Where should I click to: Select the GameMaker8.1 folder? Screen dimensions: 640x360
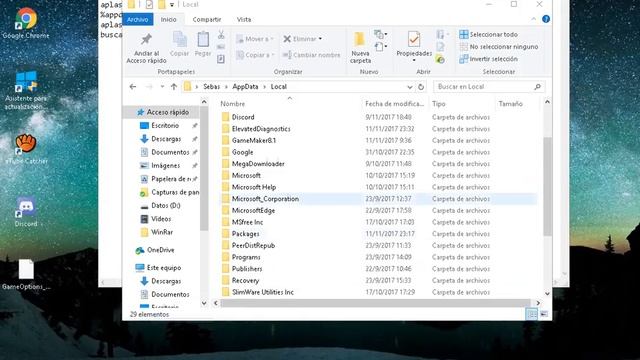(x=254, y=140)
